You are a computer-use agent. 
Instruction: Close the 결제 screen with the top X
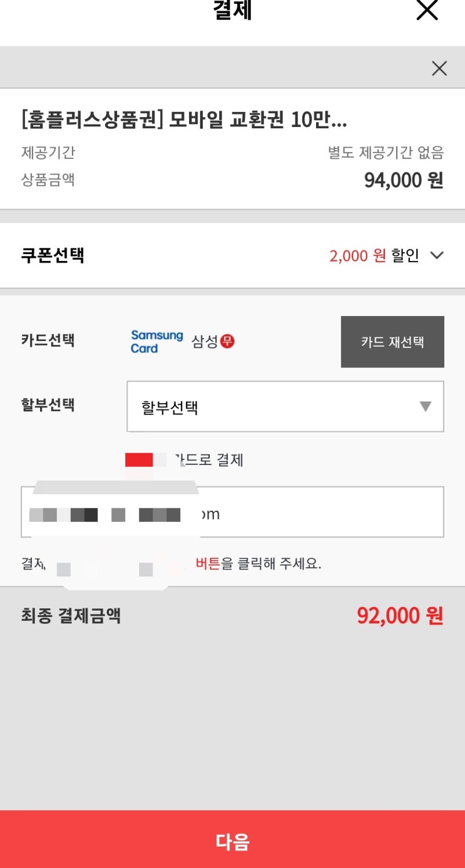pos(427,10)
